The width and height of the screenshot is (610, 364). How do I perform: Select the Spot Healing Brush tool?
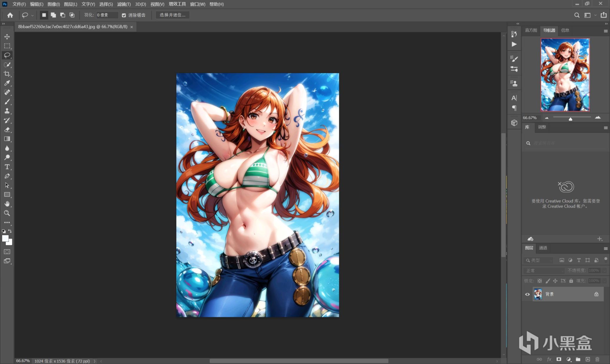click(x=7, y=92)
